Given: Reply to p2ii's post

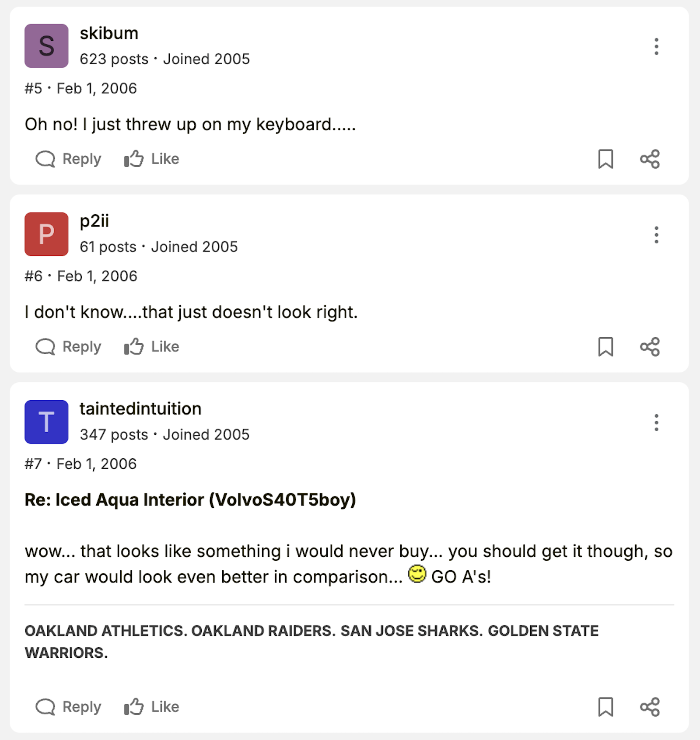Looking at the screenshot, I should [68, 347].
